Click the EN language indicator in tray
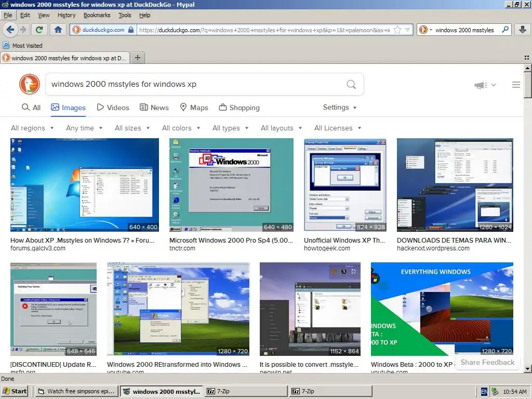Screen dimensions: 532x399 484,392
